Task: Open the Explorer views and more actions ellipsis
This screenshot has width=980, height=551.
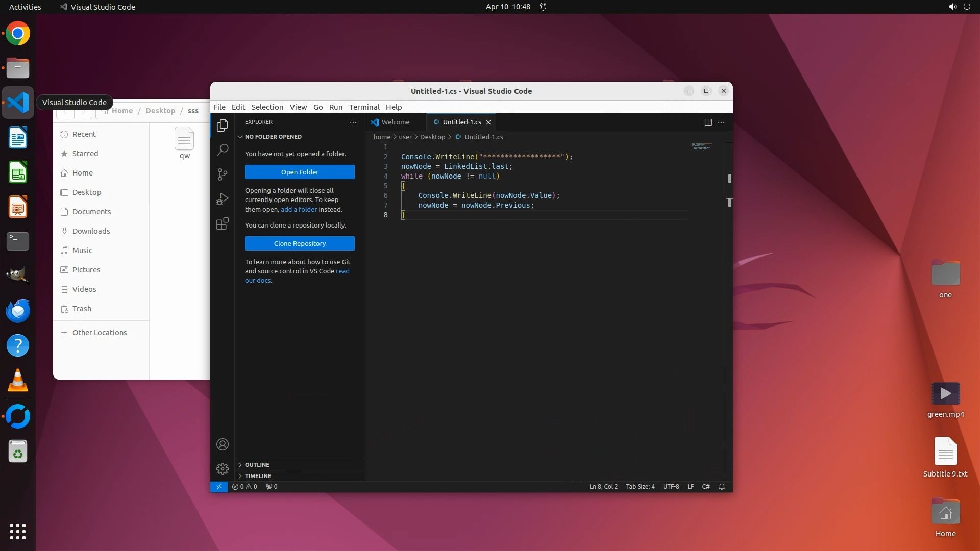Action: (353, 122)
